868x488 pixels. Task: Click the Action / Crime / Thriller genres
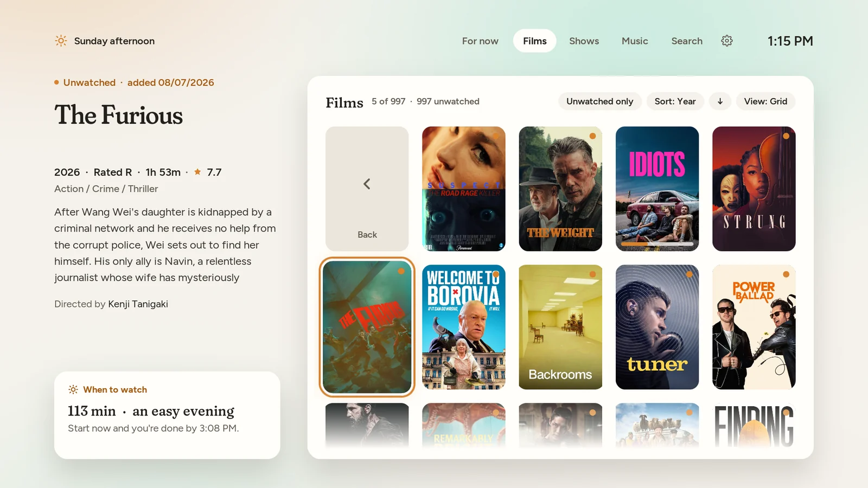(x=106, y=189)
